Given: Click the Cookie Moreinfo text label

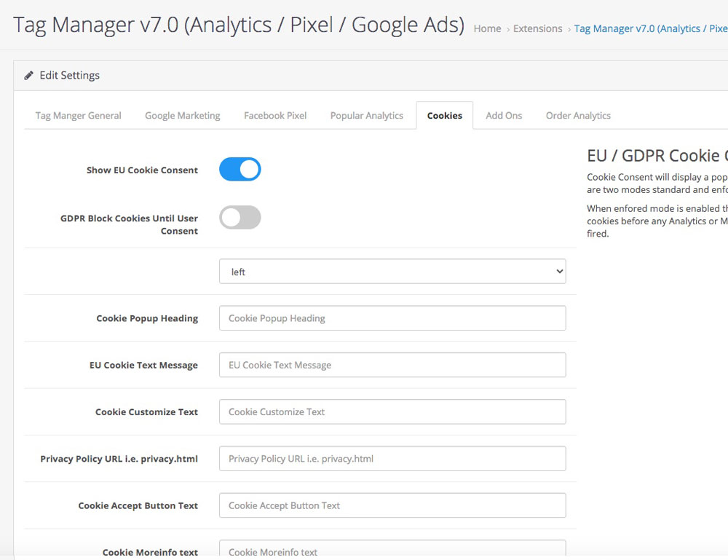Looking at the screenshot, I should [x=150, y=552].
